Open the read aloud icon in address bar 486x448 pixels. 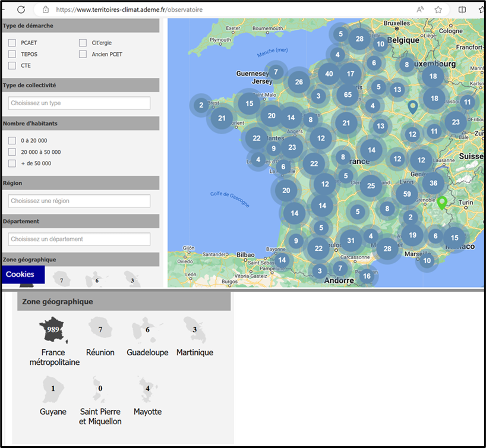(x=420, y=10)
